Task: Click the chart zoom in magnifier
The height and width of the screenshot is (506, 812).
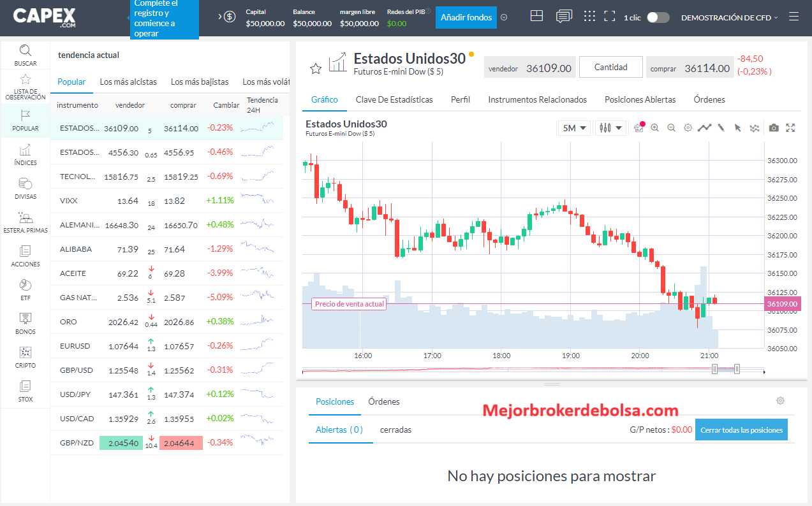Action: (x=654, y=128)
